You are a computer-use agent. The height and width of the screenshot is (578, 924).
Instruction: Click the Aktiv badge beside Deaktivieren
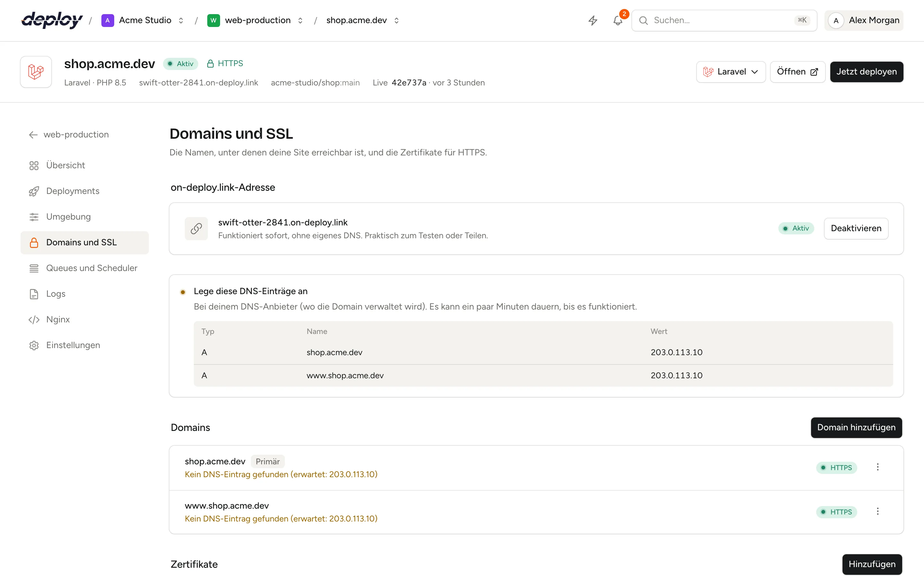coord(796,228)
